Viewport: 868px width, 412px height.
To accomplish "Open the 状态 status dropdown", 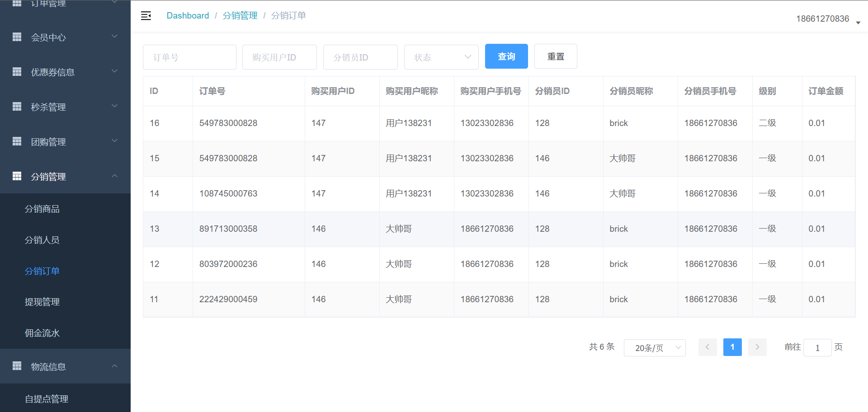I will point(441,57).
